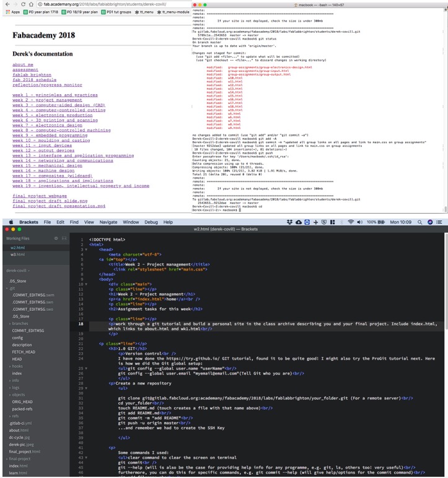448x478 pixels.
Task: Open the Debug menu
Action: click(151, 222)
